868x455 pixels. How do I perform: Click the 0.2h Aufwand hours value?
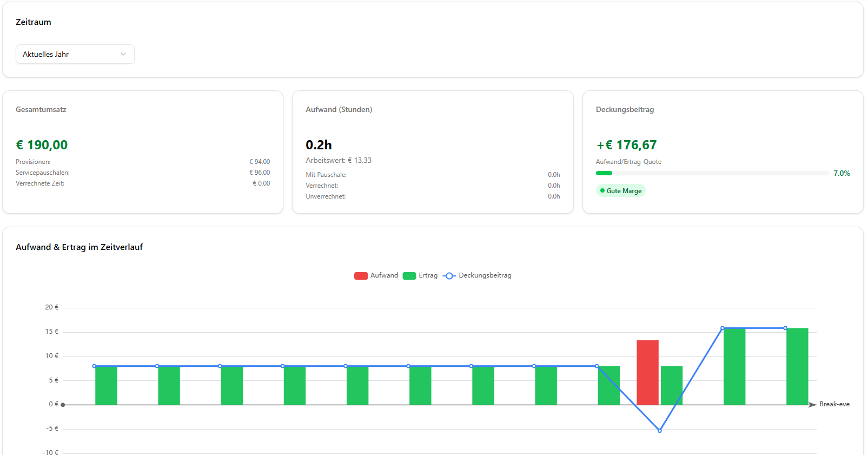tap(319, 145)
